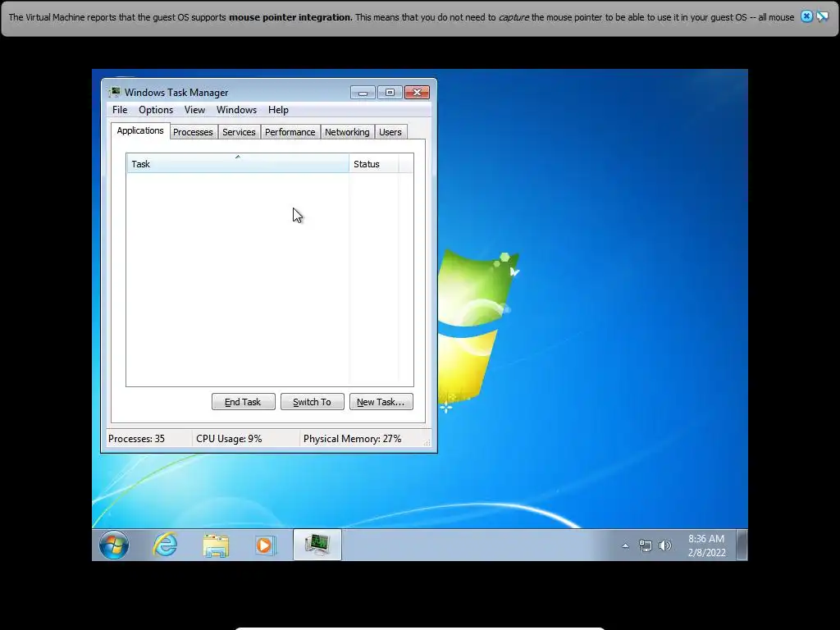Open the Windows Start orb

(x=114, y=545)
